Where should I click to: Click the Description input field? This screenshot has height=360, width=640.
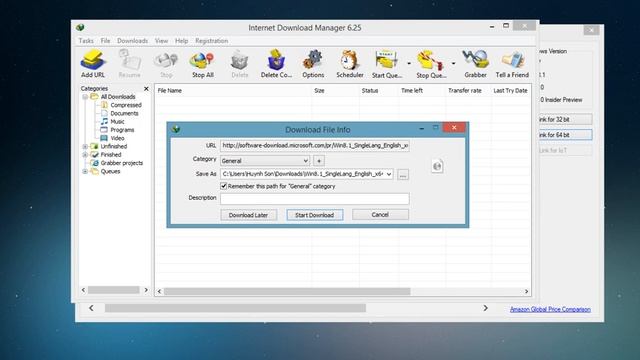click(315, 199)
